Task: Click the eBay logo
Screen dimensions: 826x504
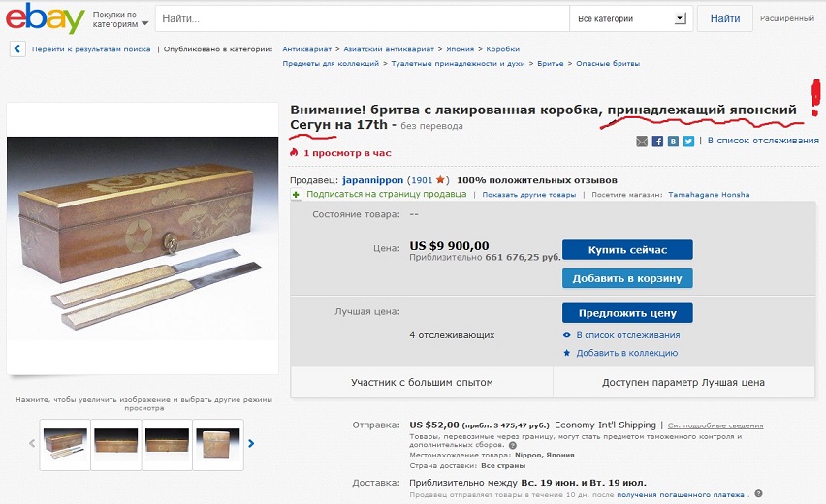Action: [46, 18]
